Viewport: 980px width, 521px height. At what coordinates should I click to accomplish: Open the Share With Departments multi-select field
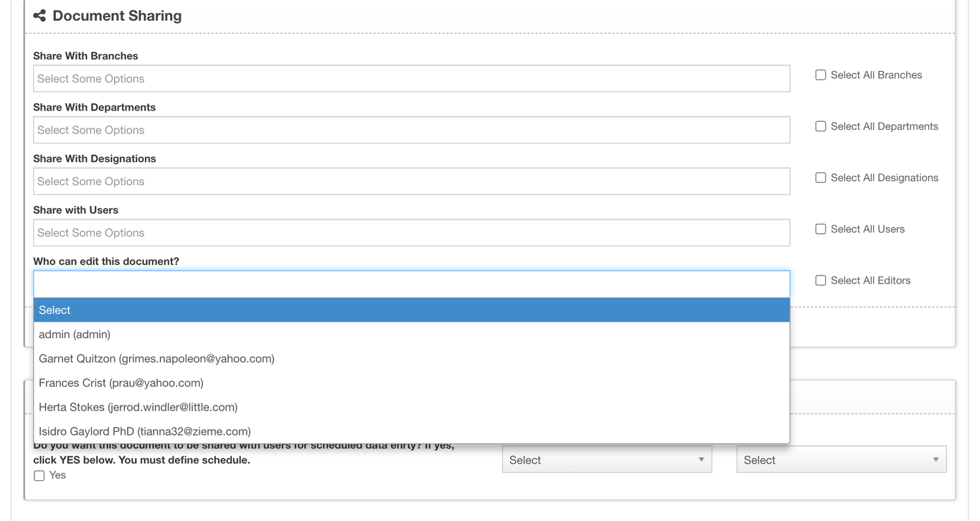(412, 130)
